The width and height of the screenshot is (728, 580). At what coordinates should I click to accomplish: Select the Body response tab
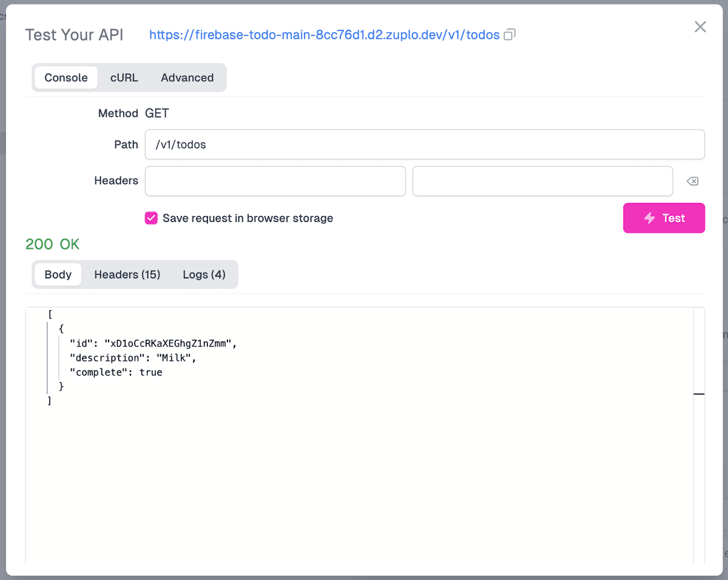point(58,274)
